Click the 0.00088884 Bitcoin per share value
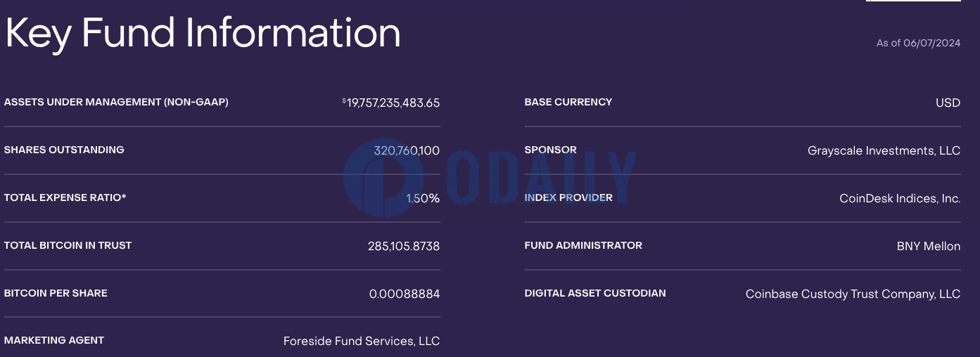This screenshot has width=980, height=357. tap(405, 294)
